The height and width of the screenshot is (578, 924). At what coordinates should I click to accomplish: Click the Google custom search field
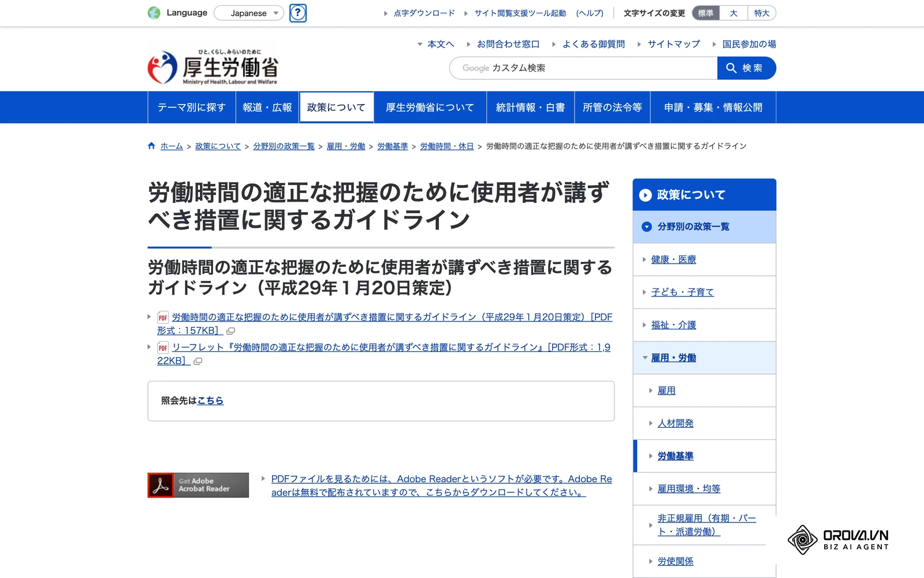583,68
